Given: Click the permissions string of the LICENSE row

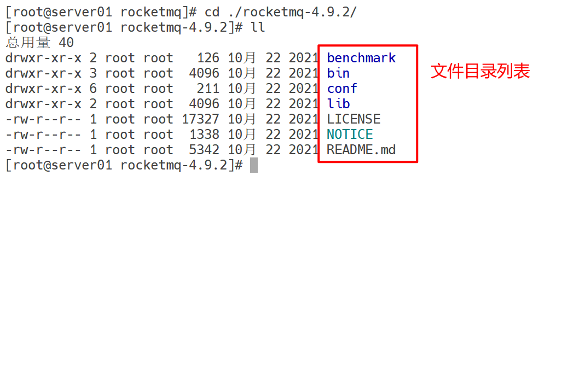Looking at the screenshot, I should click(43, 119).
